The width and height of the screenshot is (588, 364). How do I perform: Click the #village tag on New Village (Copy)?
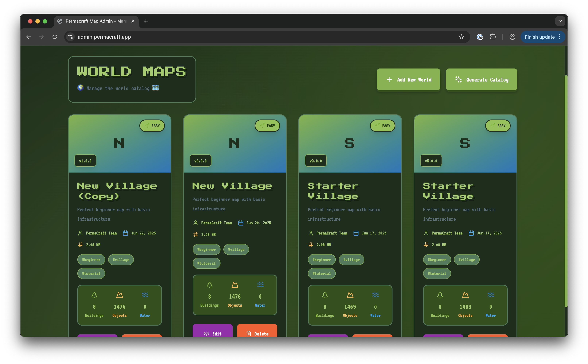pos(121,259)
